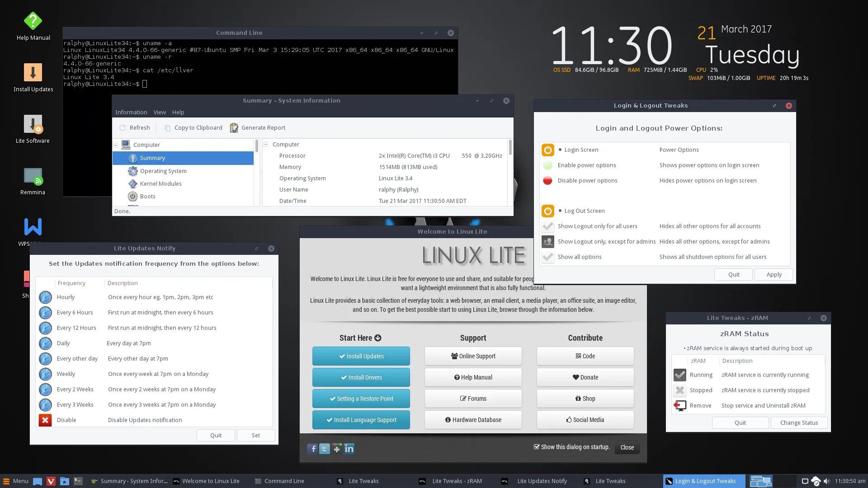The image size is (868, 488).
Task: Select Summary in the System Information tree
Action: point(183,158)
